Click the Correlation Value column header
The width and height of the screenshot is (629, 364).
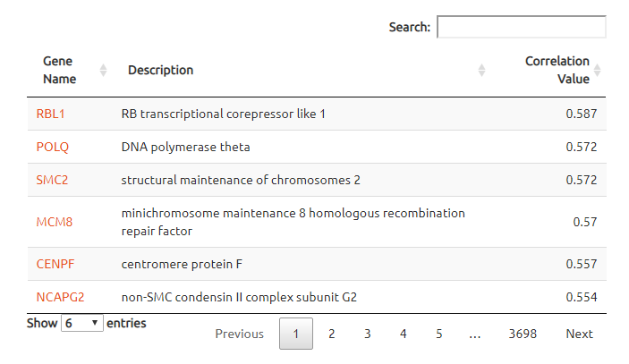click(x=557, y=70)
